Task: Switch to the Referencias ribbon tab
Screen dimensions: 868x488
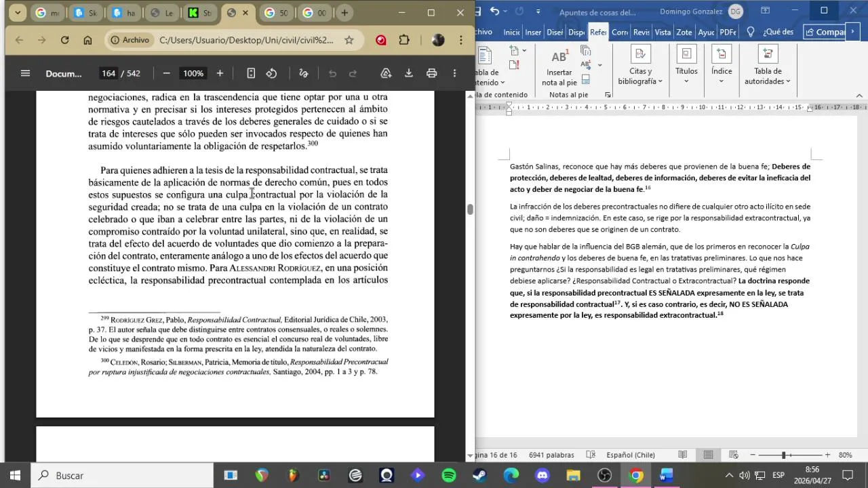Action: tap(598, 32)
